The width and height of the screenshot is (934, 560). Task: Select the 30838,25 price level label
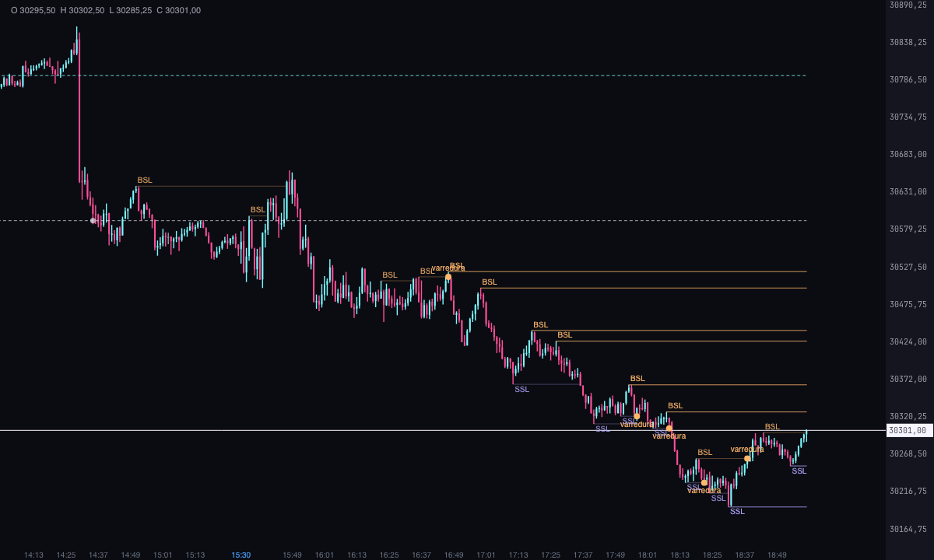[x=908, y=42]
